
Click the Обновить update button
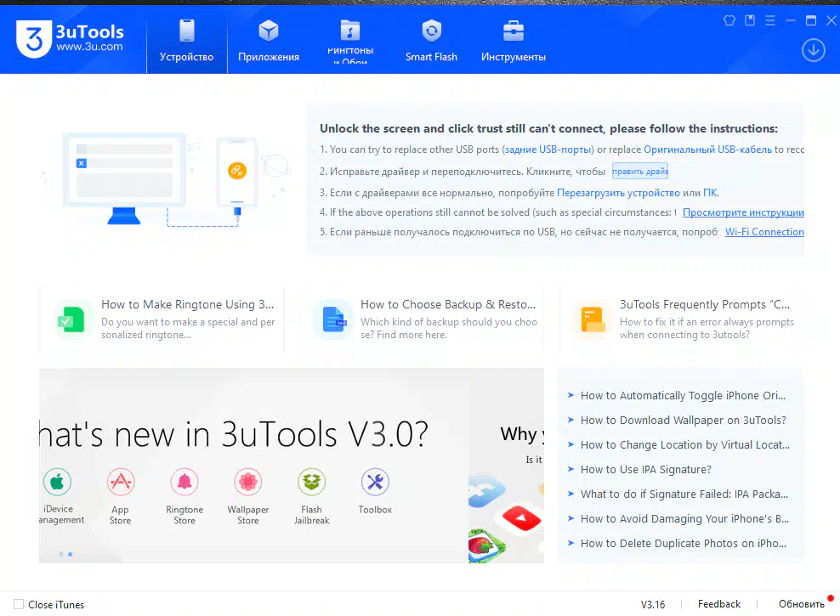[x=802, y=604]
